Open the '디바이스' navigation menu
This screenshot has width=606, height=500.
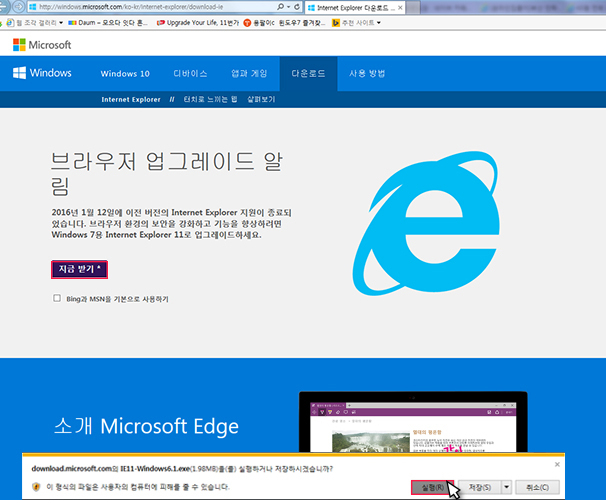(190, 73)
